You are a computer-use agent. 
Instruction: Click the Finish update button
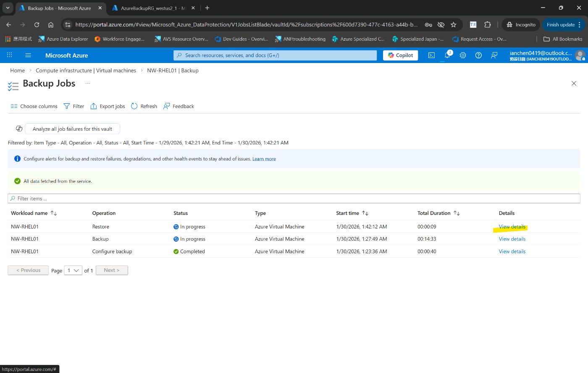pos(563,25)
